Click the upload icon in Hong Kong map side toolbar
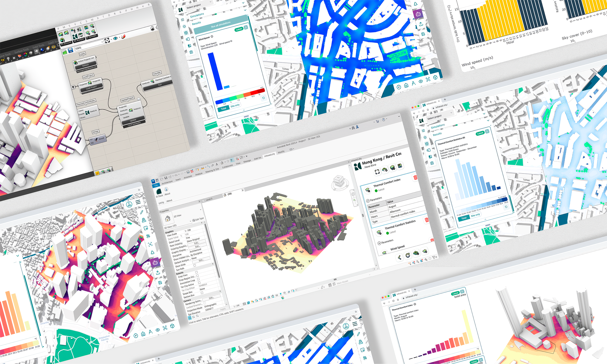This screenshot has width=607, height=364. [158, 273]
